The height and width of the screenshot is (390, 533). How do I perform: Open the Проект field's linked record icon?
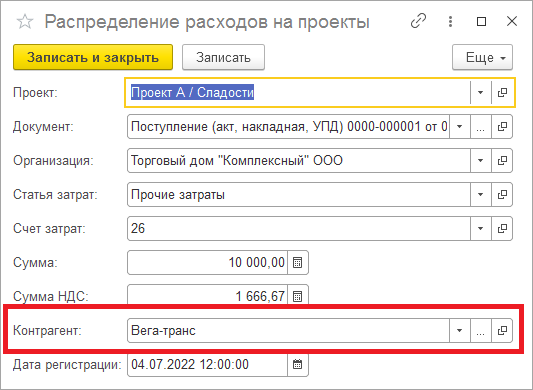pos(502,92)
